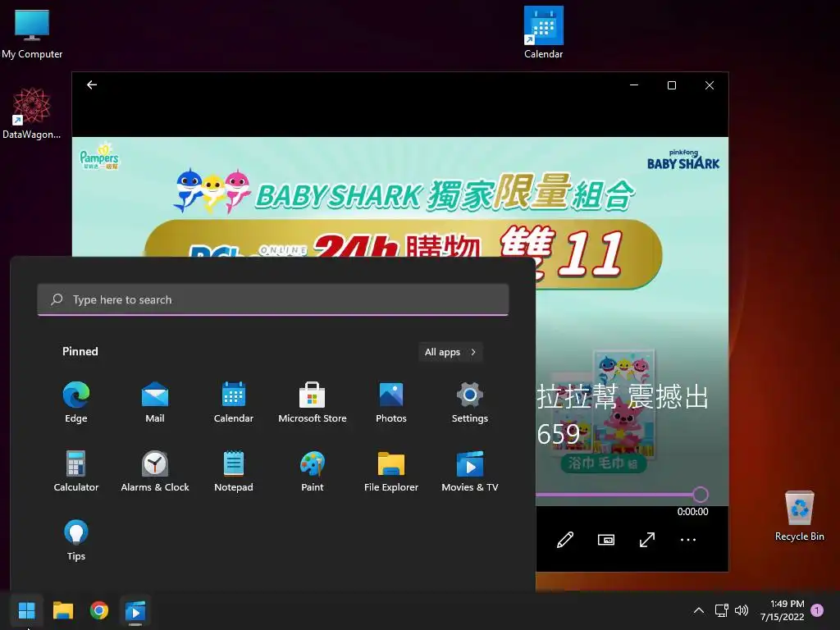Launch Notepad from pinned apps
The height and width of the screenshot is (630, 840).
point(234,472)
